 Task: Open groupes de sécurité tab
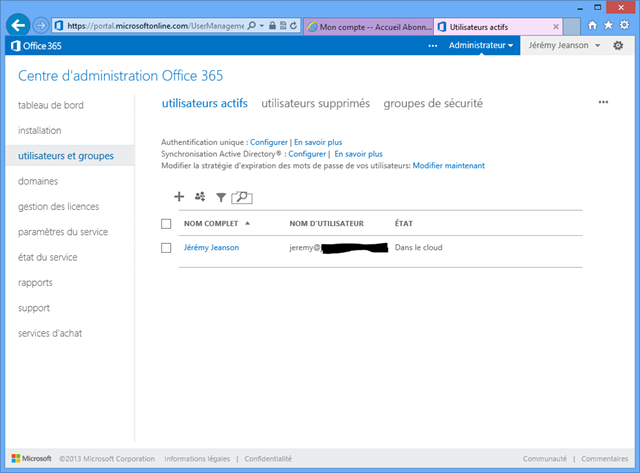tap(433, 103)
